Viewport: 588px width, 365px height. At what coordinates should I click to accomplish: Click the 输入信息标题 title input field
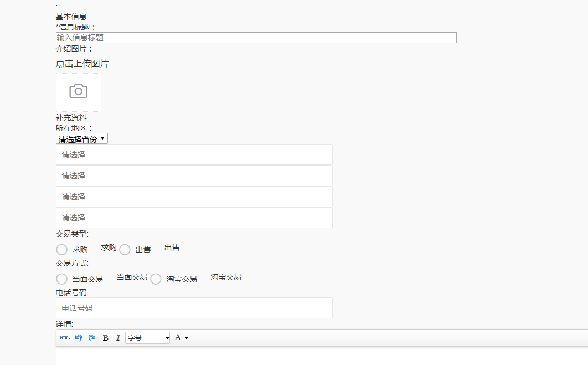coord(256,38)
